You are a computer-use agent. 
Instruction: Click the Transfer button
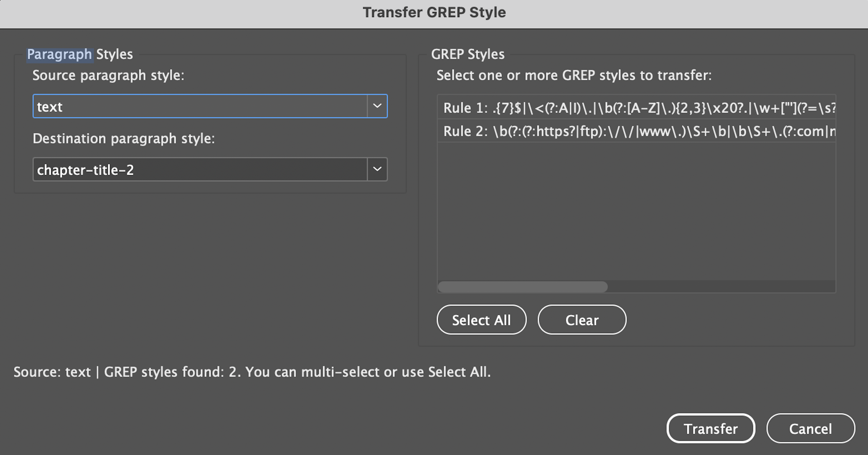[711, 428]
